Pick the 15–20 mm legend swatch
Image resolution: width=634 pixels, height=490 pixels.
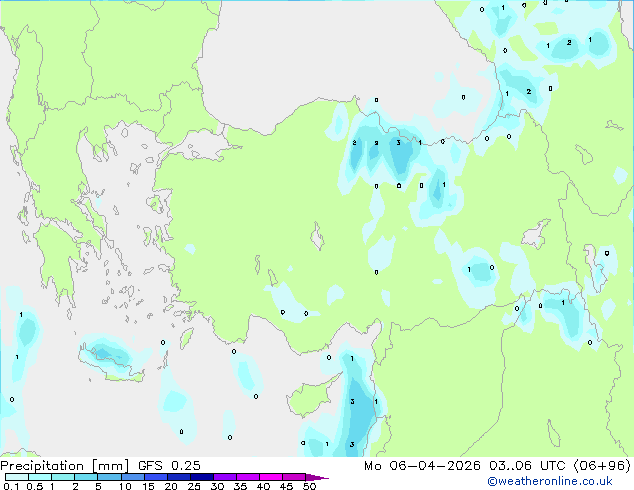pos(156,477)
